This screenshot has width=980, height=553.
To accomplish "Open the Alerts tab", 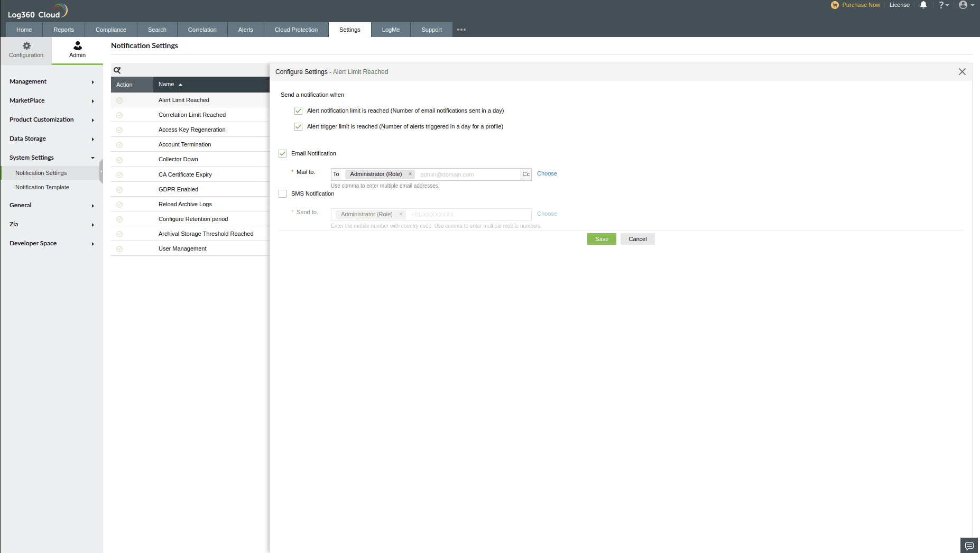I will 245,30.
